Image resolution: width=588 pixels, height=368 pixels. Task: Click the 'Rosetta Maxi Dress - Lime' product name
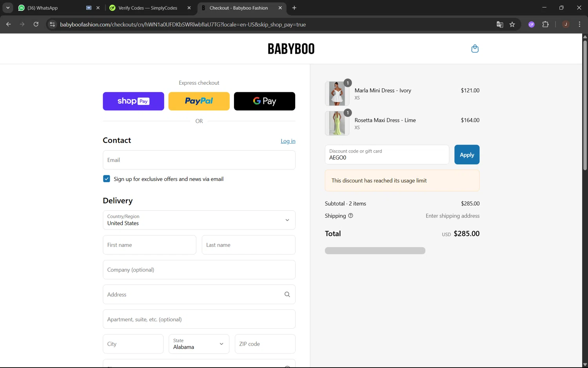pos(385,120)
